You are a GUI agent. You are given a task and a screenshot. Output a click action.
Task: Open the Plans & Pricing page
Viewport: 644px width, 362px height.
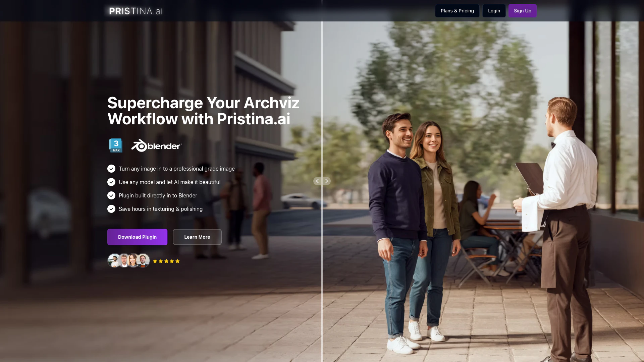click(457, 11)
